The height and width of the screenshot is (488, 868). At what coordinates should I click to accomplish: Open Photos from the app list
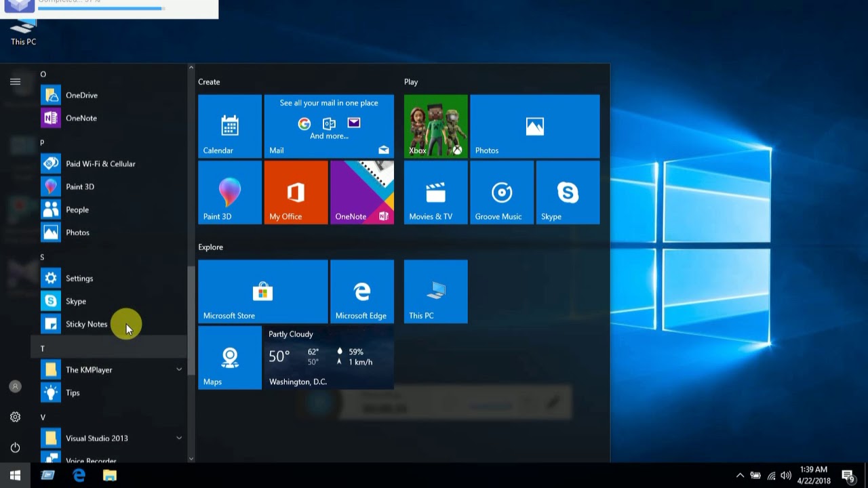pyautogui.click(x=108, y=232)
